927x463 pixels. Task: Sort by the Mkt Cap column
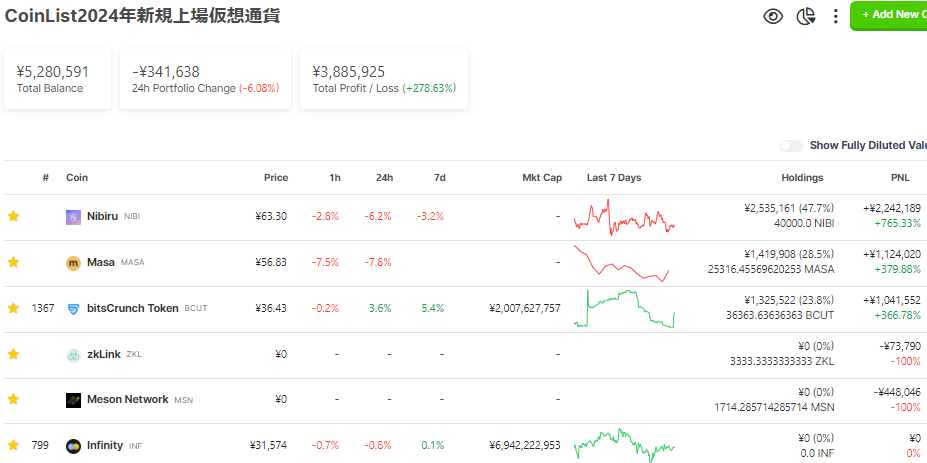tap(542, 177)
